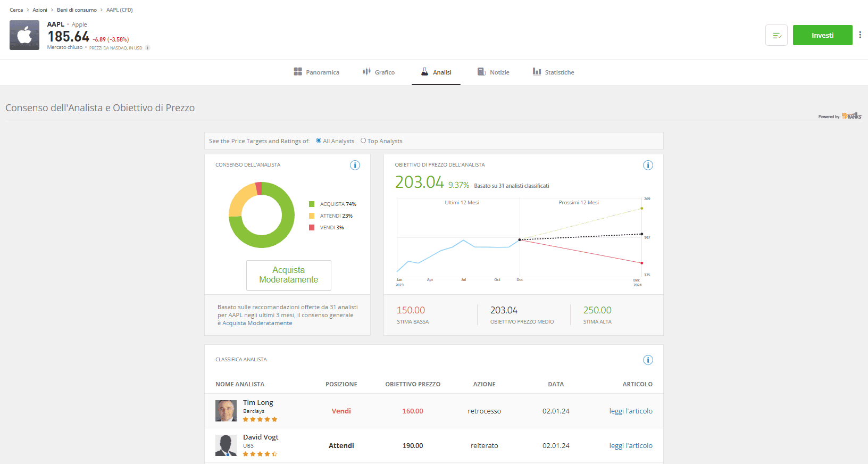Viewport: 868px width, 464px height.
Task: Click the Grafico candlestick icon
Action: click(x=366, y=71)
